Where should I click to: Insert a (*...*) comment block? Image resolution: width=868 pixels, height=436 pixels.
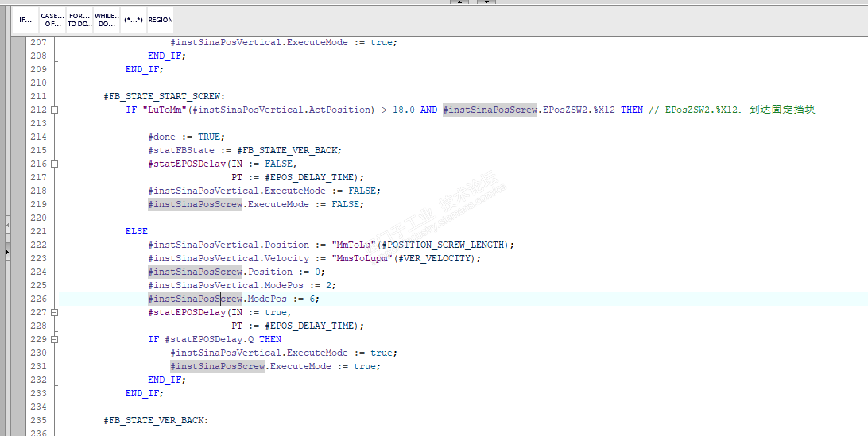pos(133,20)
